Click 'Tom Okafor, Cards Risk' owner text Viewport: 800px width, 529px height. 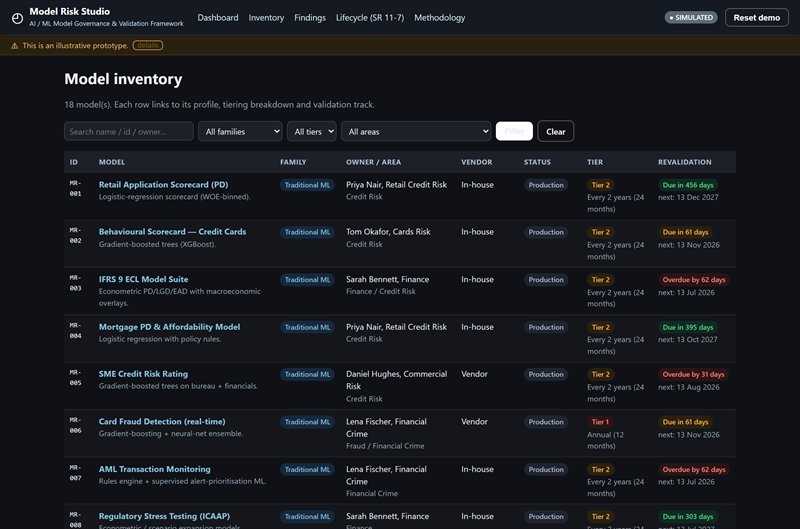388,232
